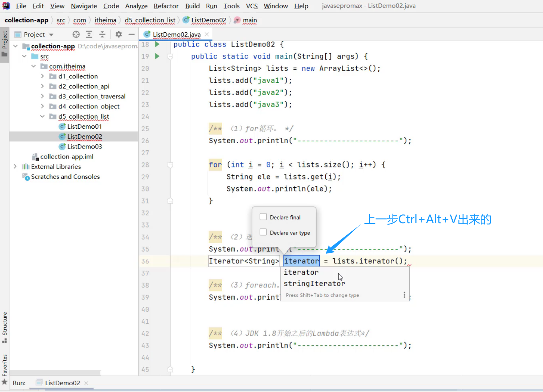This screenshot has width=543, height=392.
Task: Open the Navigate menu
Action: click(84, 6)
